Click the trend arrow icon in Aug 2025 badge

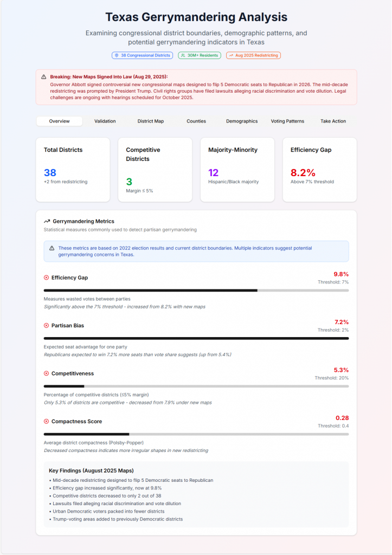point(231,55)
